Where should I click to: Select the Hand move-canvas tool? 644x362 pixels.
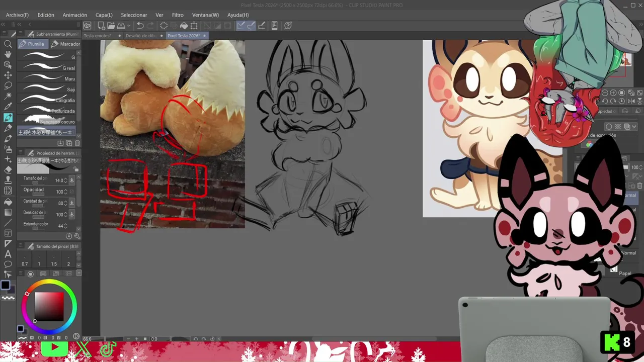click(x=8, y=54)
